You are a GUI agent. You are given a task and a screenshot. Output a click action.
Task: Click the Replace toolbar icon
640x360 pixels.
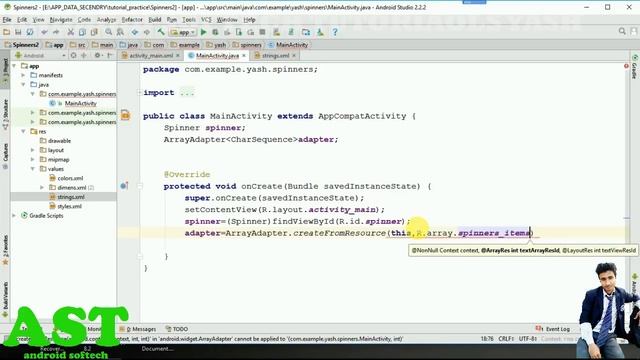click(x=120, y=32)
